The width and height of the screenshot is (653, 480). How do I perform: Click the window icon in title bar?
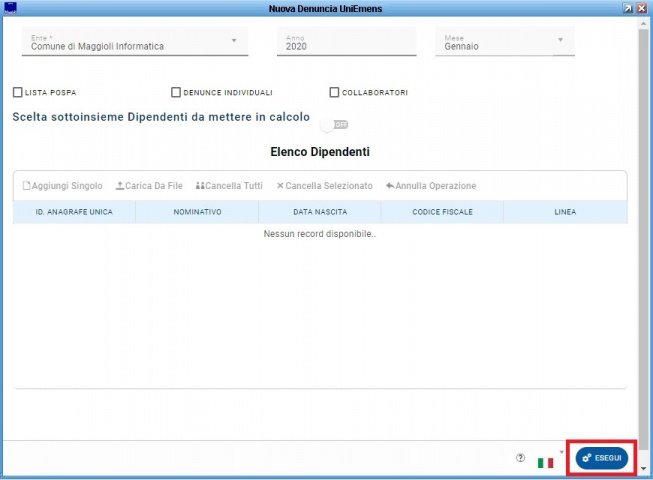[x=10, y=7]
